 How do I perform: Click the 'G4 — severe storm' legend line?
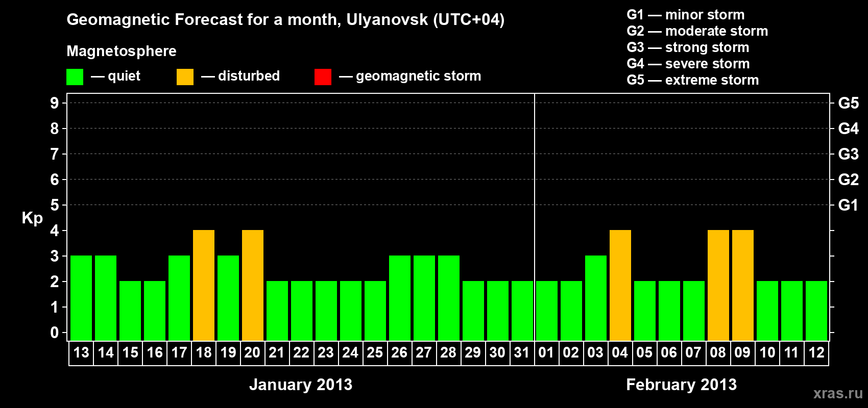[x=688, y=64]
